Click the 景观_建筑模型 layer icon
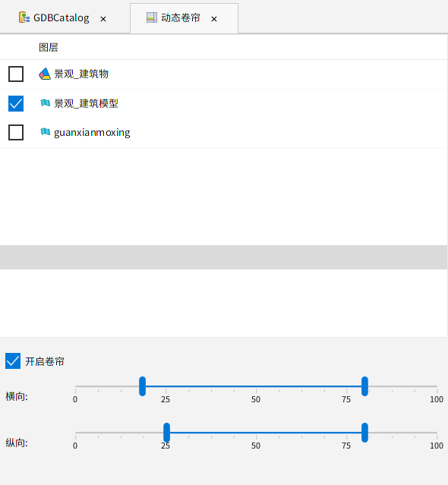This screenshot has width=448, height=485. coord(45,102)
